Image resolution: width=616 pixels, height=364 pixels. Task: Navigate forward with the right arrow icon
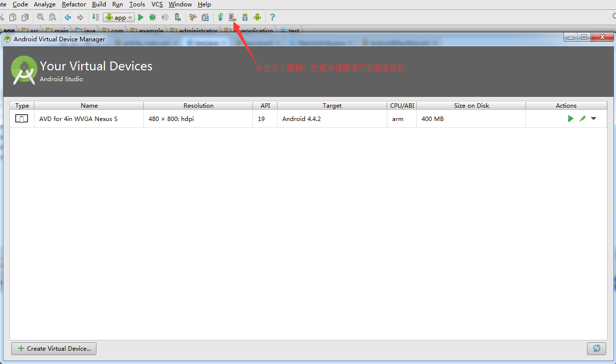tap(80, 17)
